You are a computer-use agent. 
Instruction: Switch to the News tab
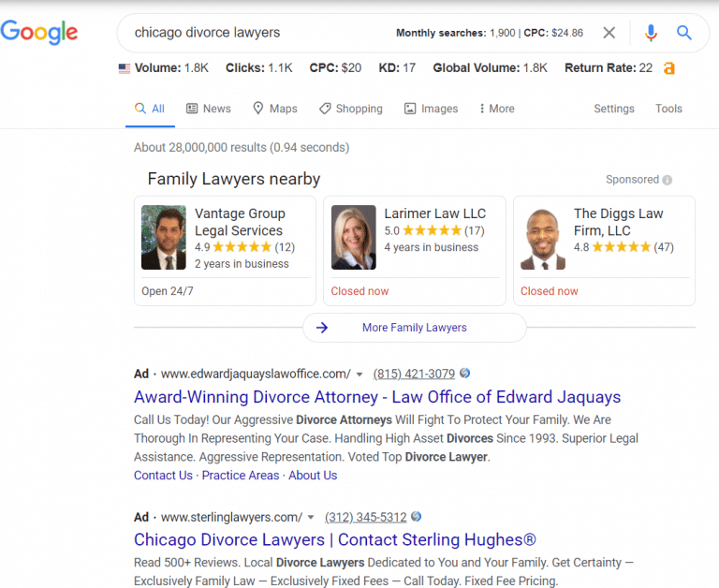tap(208, 109)
